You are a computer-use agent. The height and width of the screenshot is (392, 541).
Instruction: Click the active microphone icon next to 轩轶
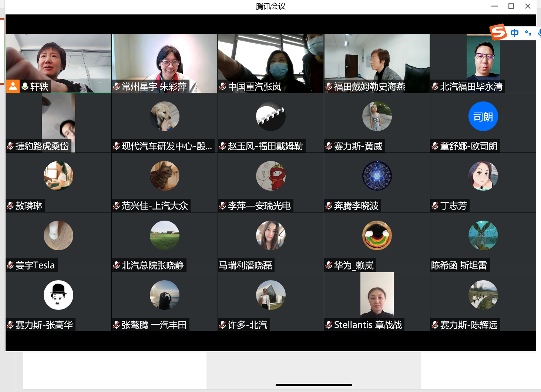point(25,86)
